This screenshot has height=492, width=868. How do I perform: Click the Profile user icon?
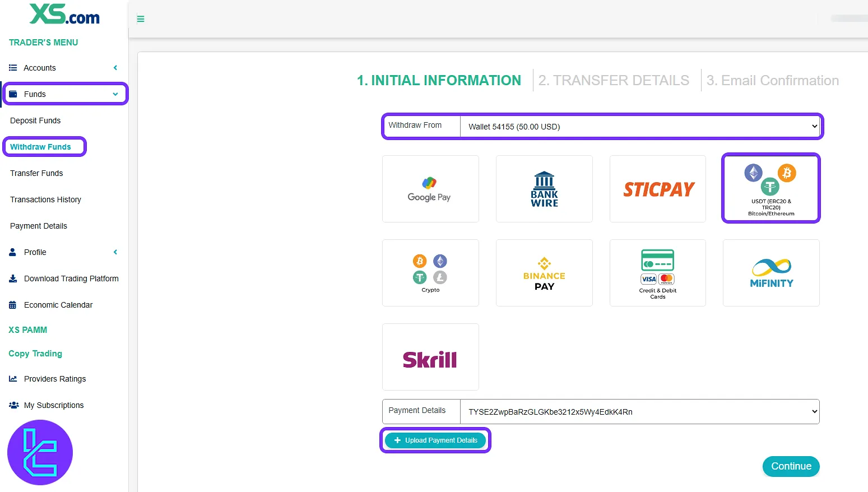pos(12,252)
